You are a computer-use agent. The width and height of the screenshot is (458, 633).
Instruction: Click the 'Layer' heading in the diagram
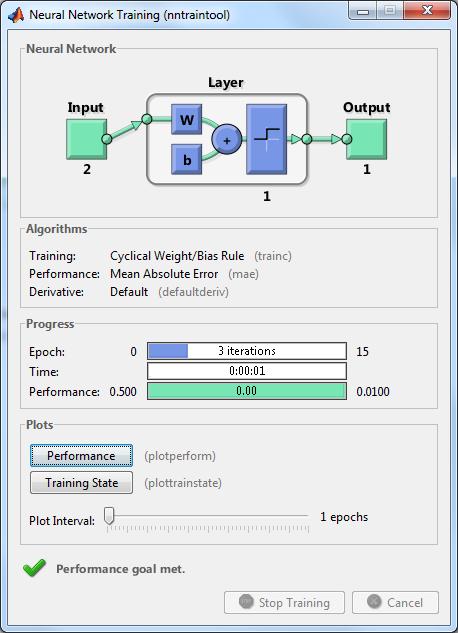tap(226, 83)
